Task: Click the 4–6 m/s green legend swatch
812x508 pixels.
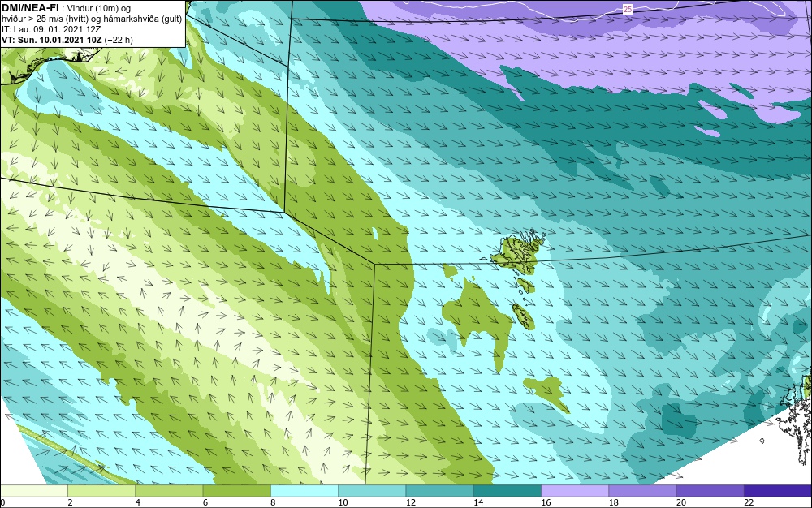Action: tap(170, 491)
